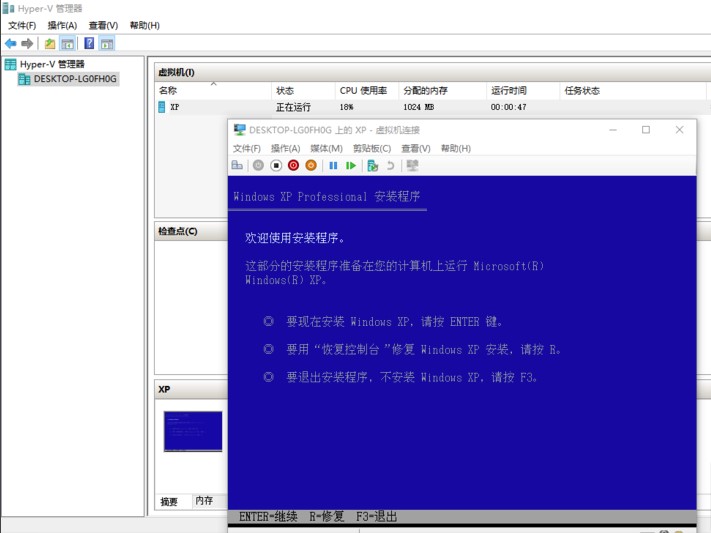The image size is (711, 533).
Task: Open the 文件(F) menu in VM connection window
Action: (247, 148)
